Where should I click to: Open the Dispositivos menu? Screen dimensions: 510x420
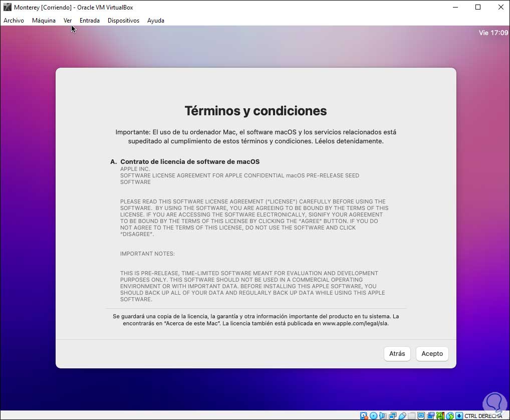(x=123, y=21)
